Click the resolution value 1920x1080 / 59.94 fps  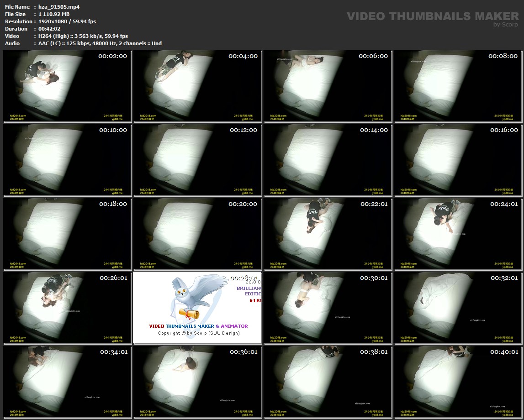pyautogui.click(x=67, y=21)
